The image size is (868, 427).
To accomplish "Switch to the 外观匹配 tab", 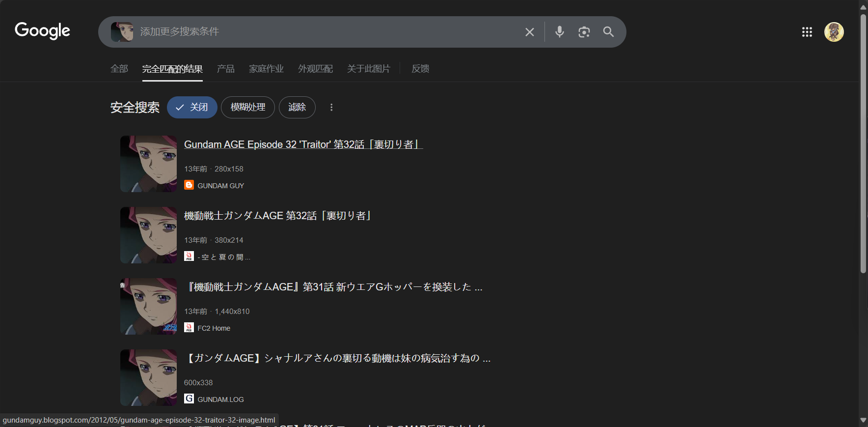I will click(315, 69).
